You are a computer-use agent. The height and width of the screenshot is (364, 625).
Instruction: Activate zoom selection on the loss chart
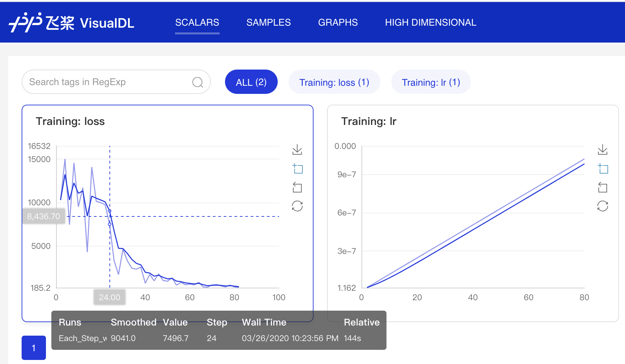pyautogui.click(x=297, y=168)
